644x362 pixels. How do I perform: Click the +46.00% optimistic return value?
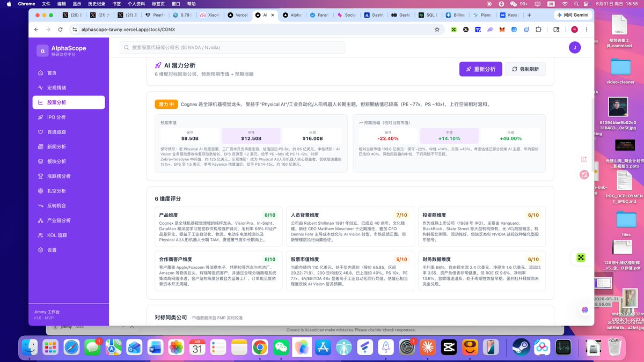[510, 138]
